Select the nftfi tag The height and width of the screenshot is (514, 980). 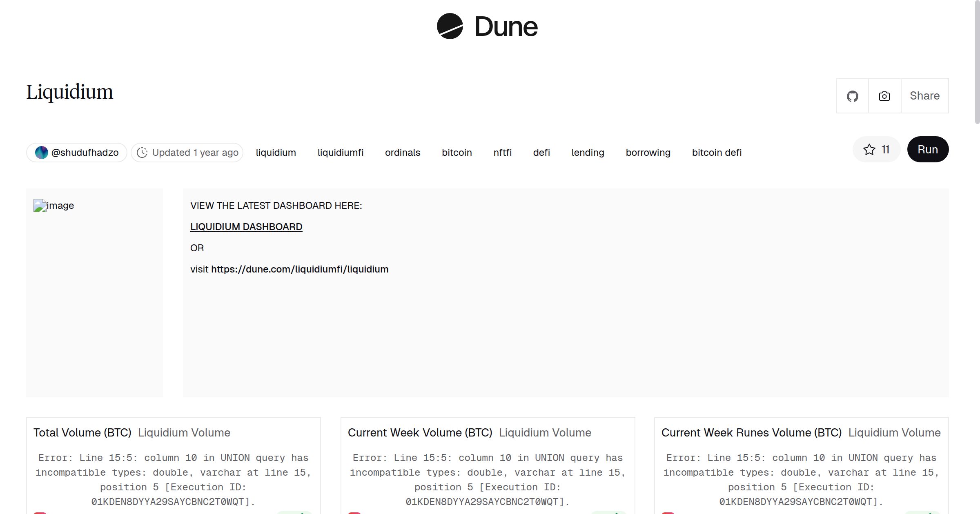502,153
